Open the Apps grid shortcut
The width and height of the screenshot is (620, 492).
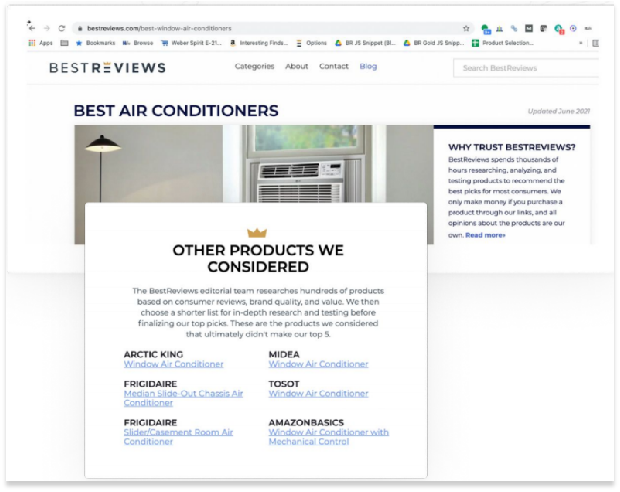38,43
